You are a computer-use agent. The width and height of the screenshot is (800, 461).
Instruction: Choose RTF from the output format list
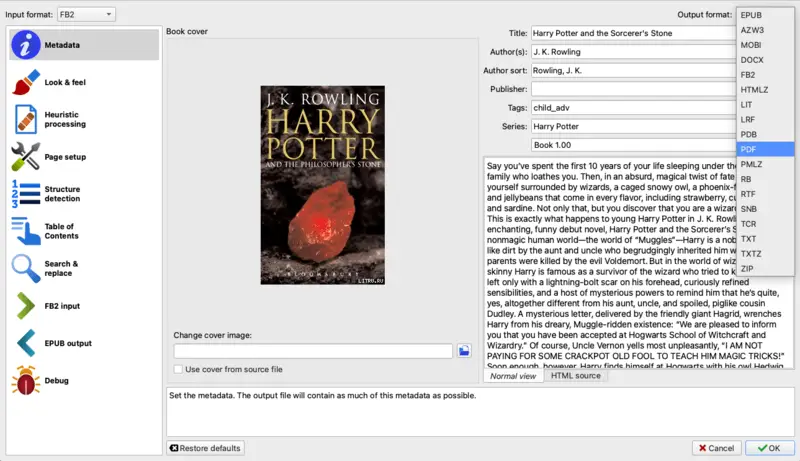point(765,194)
